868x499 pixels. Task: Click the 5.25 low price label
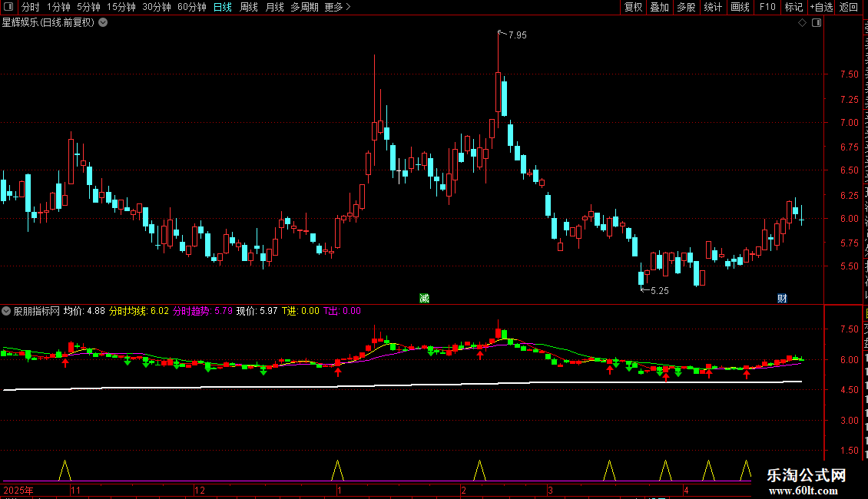660,291
